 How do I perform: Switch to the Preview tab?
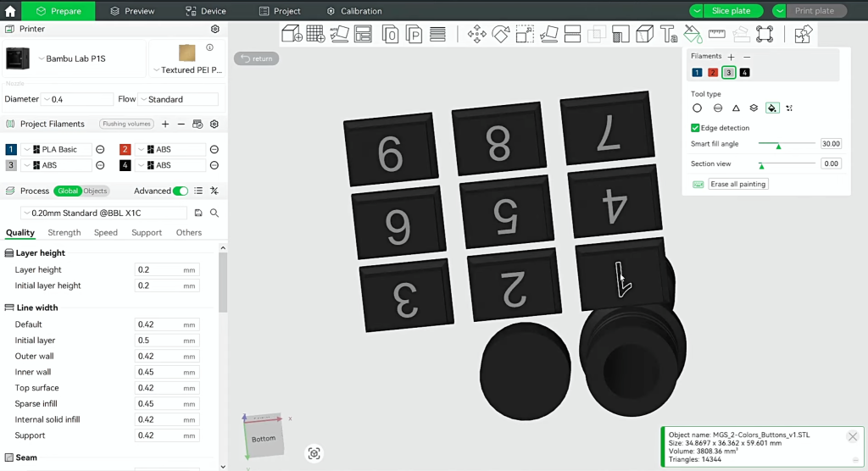(x=132, y=11)
